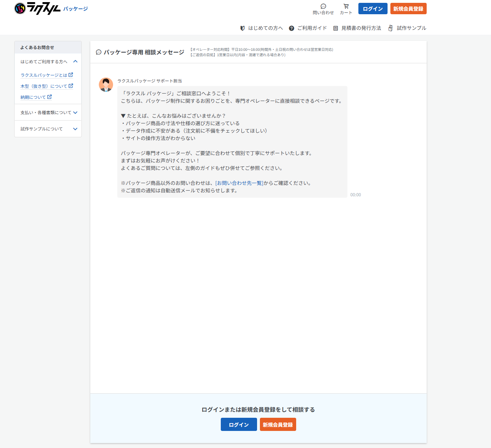Click the document icon beside 見積書の発行方法
Image resolution: width=491 pixels, height=448 pixels.
pyautogui.click(x=335, y=28)
